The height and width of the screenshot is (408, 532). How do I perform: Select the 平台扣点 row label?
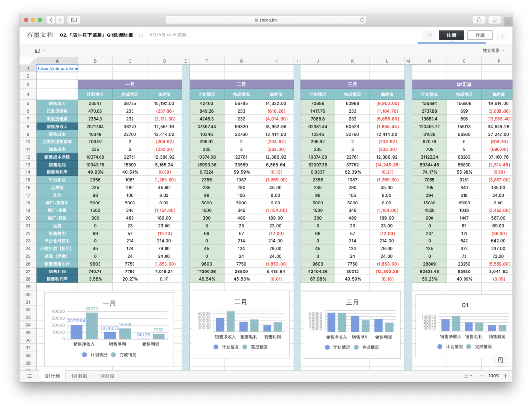click(x=57, y=180)
